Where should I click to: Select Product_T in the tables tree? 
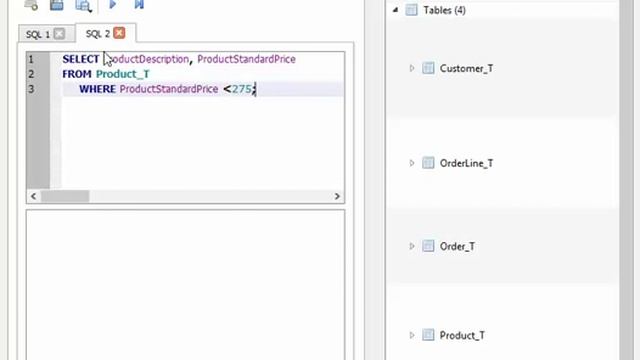click(x=462, y=336)
